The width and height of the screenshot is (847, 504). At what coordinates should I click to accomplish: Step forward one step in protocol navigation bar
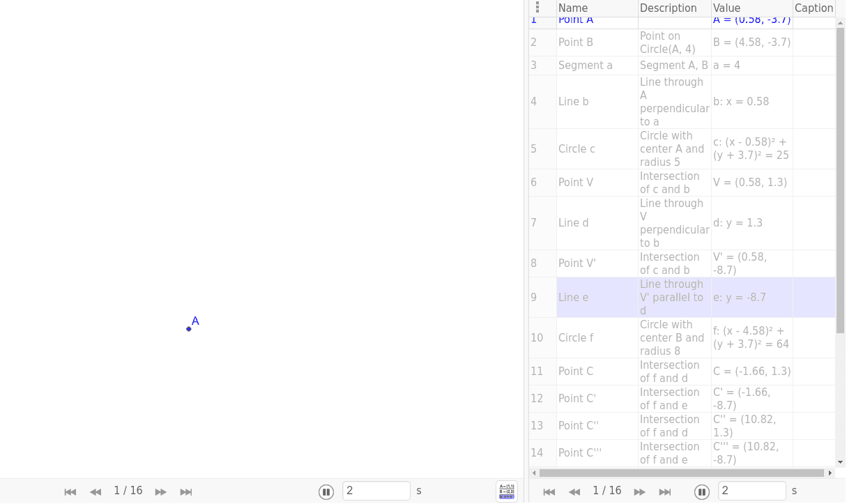pos(640,492)
